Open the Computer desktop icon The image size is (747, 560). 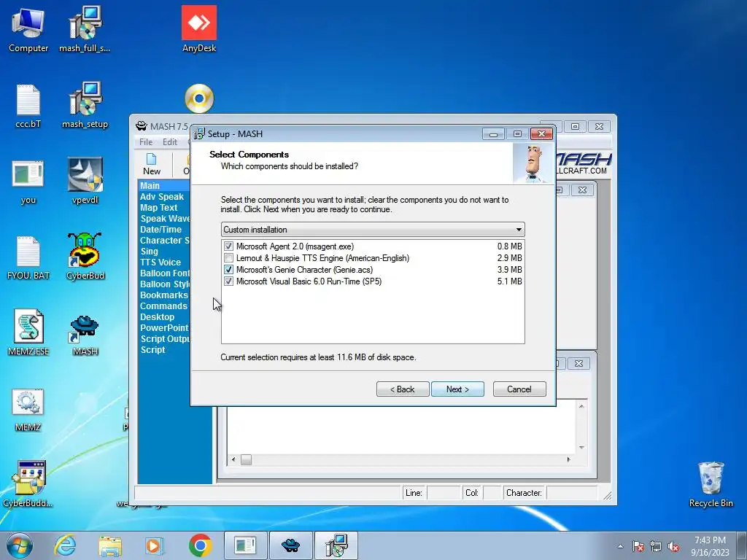tap(28, 29)
